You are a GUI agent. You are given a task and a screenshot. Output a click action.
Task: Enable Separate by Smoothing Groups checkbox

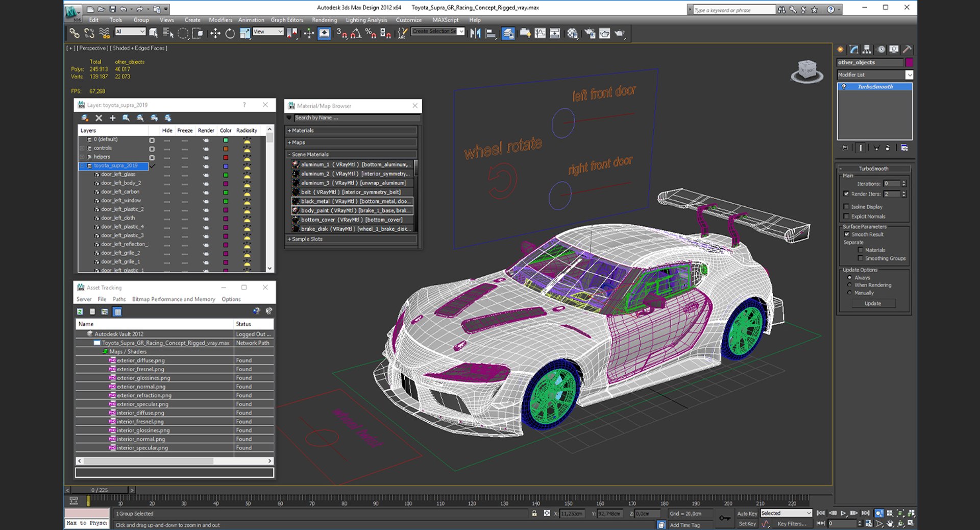coord(861,258)
